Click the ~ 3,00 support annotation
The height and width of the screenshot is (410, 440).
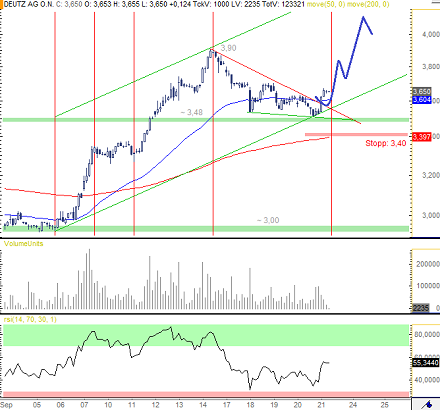click(268, 220)
